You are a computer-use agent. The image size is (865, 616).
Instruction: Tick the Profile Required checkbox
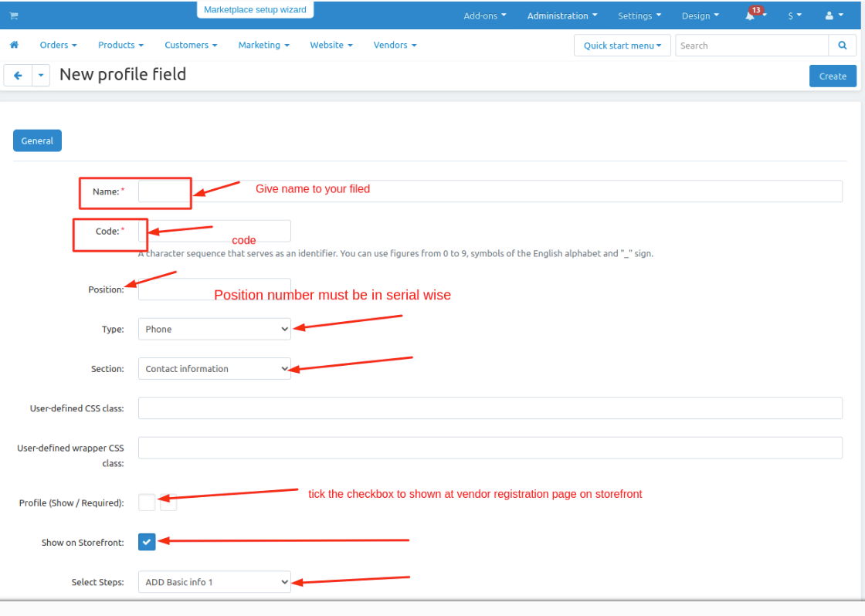168,503
